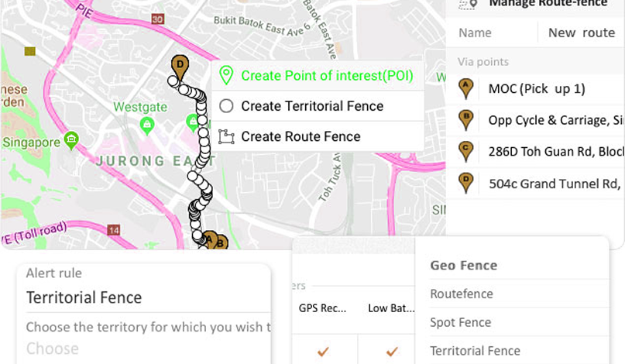Toggle the Low Bat... checkmark
This screenshot has width=625, height=364.
[x=392, y=352]
